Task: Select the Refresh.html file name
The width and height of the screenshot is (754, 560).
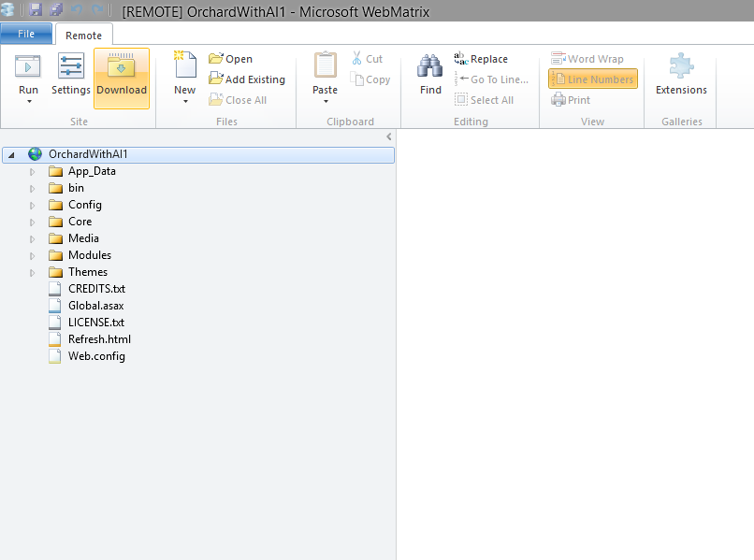Action: tap(99, 339)
